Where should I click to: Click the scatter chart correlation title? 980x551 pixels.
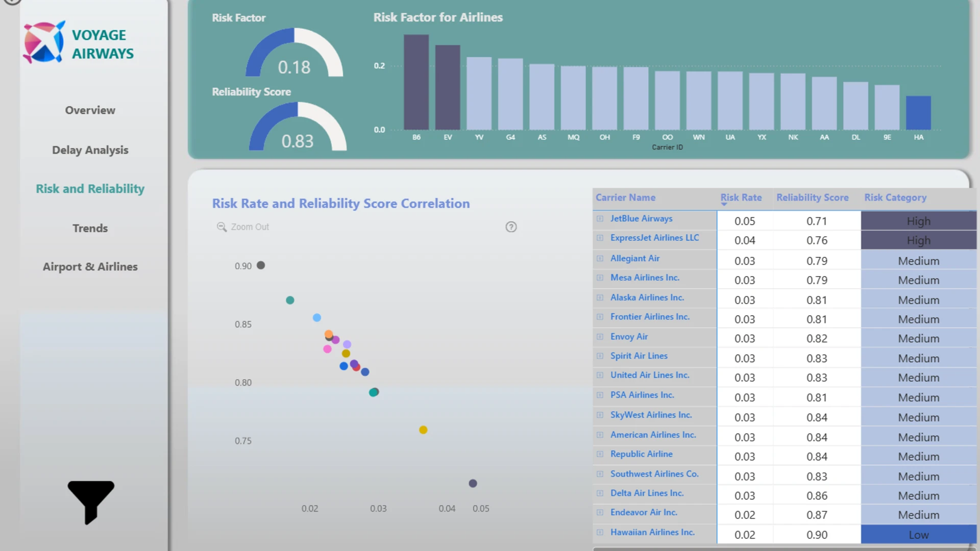point(341,204)
